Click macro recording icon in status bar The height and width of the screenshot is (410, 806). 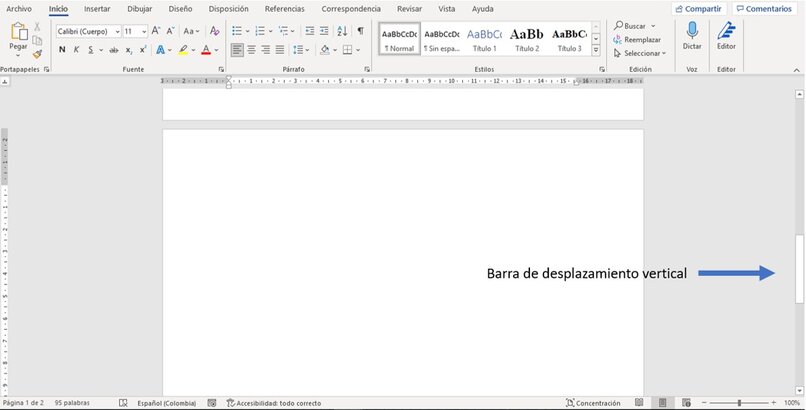pos(212,403)
